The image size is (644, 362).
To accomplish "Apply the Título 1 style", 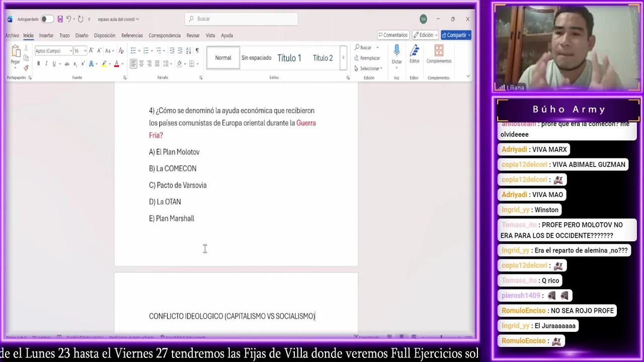I will [289, 58].
